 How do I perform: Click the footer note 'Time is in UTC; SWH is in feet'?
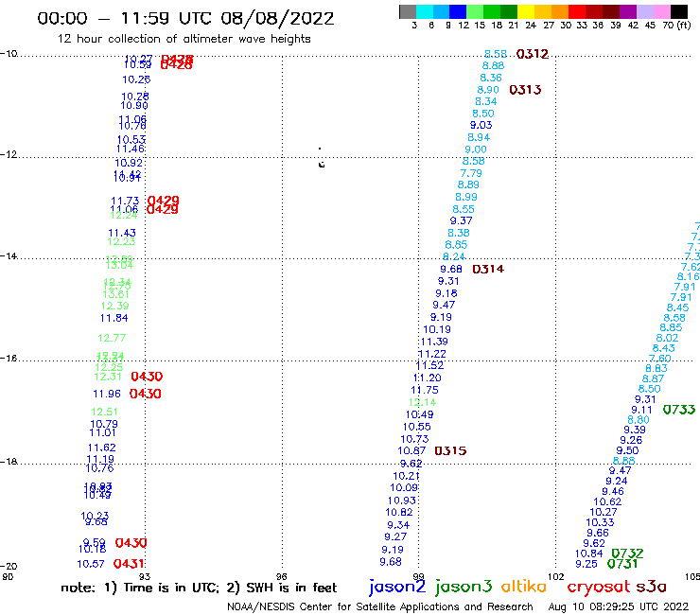pyautogui.click(x=199, y=588)
